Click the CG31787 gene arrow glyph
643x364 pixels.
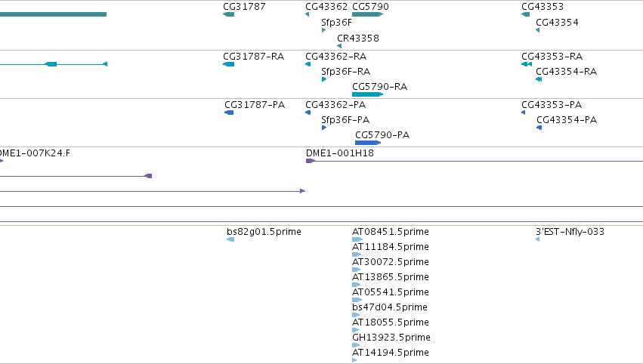tap(228, 14)
